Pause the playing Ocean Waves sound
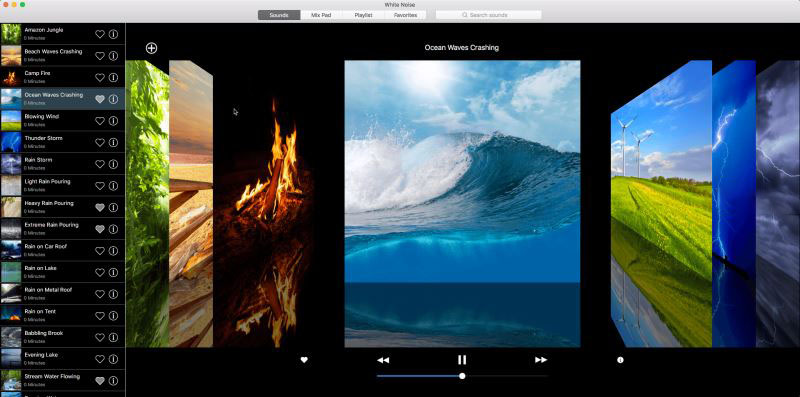 pyautogui.click(x=462, y=360)
